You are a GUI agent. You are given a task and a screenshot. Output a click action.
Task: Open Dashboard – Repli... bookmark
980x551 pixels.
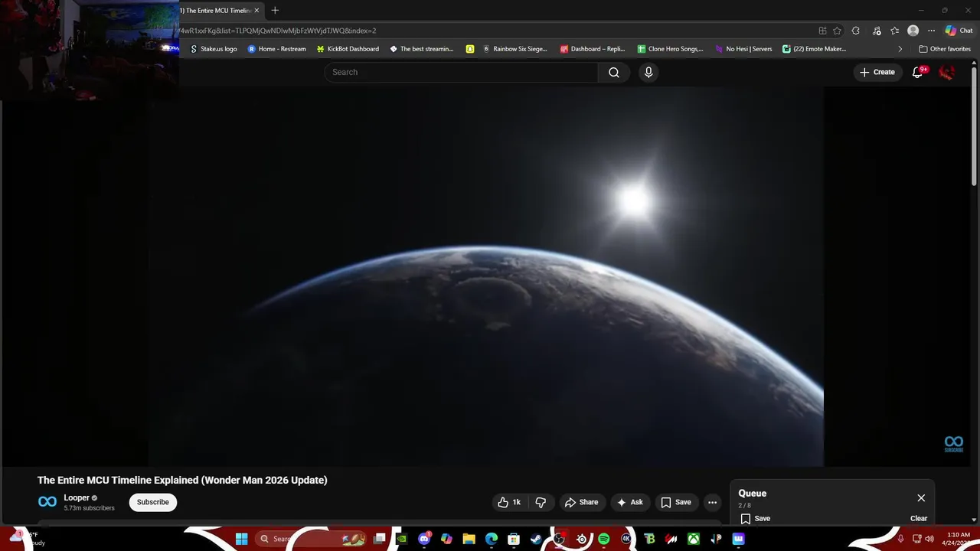pyautogui.click(x=593, y=49)
